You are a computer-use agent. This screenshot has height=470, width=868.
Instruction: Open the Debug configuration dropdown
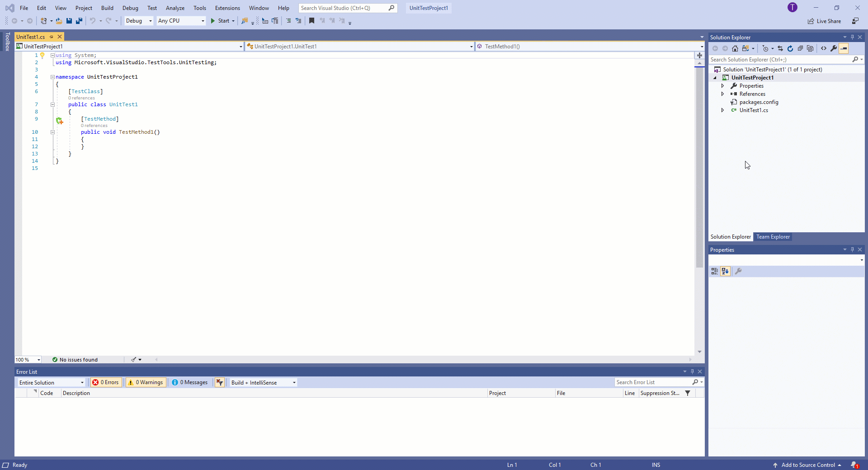pyautogui.click(x=139, y=21)
